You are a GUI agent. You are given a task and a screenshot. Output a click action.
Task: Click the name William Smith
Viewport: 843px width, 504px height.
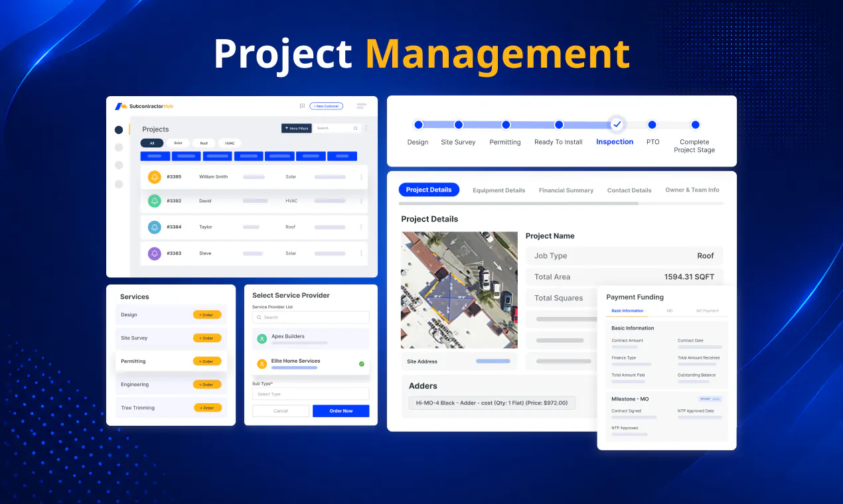[x=213, y=177]
